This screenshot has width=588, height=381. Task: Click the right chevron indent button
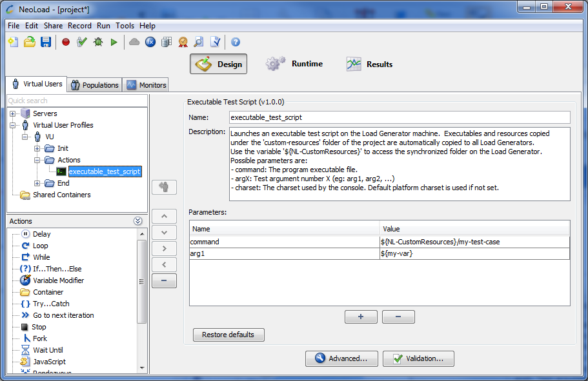[164, 248]
